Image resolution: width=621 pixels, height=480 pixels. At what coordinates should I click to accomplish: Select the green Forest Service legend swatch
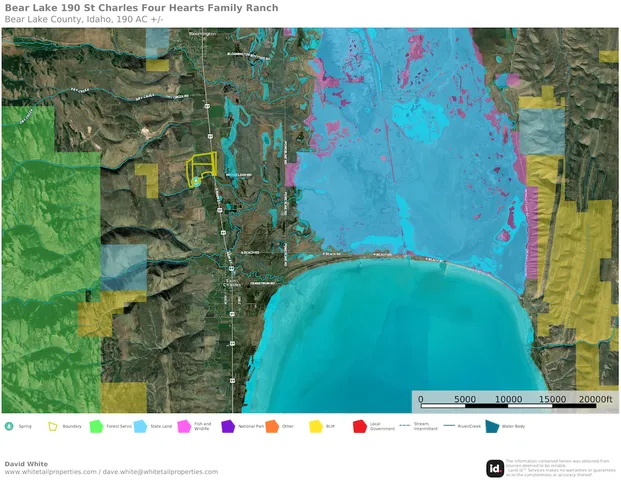(96, 427)
